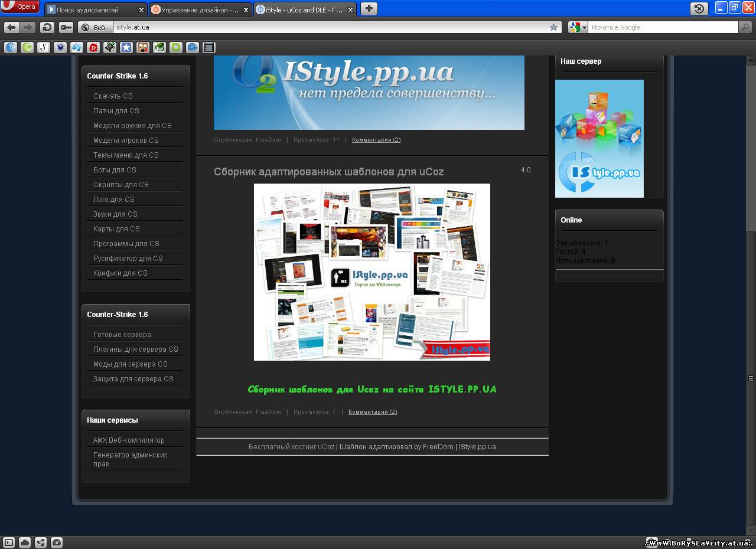Open the green crescent bookmark icon
The height and width of the screenshot is (549, 756).
(27, 48)
